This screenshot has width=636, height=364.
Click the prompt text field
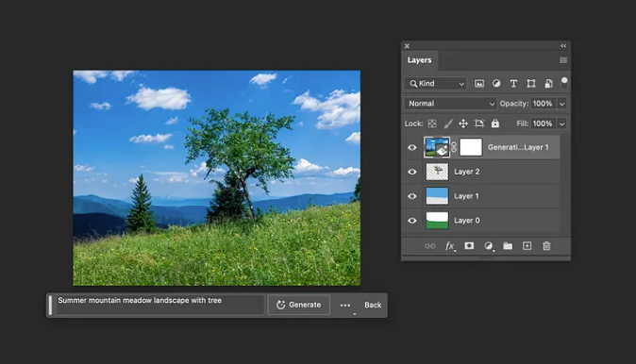pos(159,305)
